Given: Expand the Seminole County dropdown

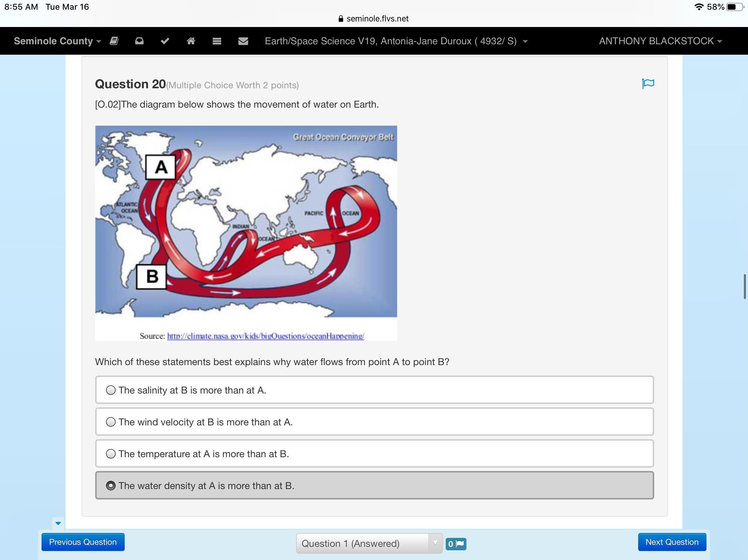Looking at the screenshot, I should [57, 41].
